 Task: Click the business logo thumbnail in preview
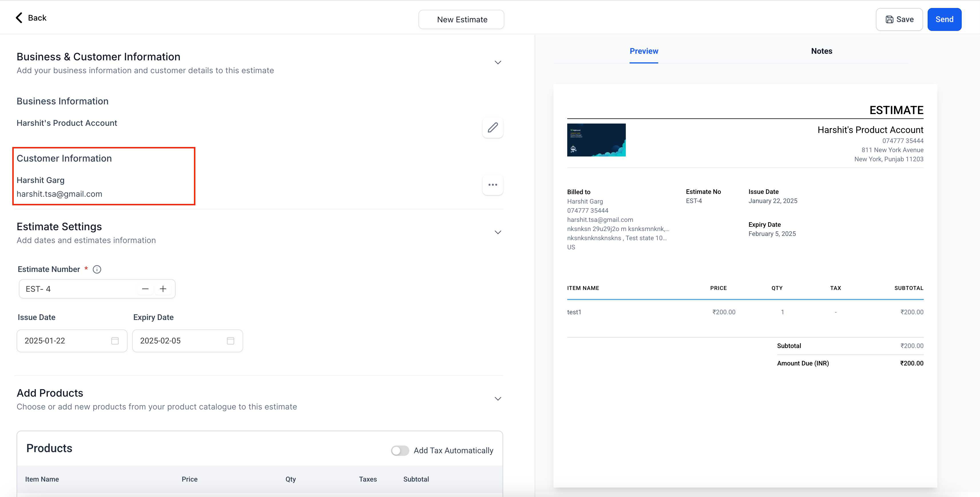point(596,140)
